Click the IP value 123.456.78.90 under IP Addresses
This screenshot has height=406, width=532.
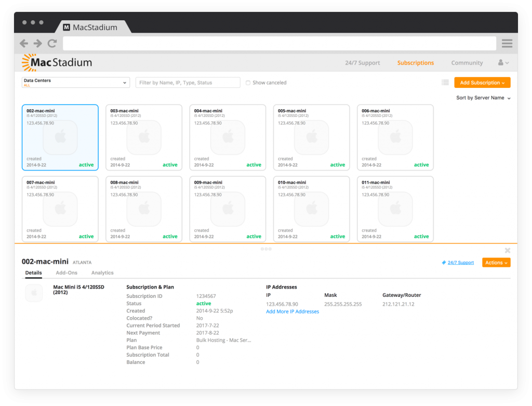click(x=282, y=304)
